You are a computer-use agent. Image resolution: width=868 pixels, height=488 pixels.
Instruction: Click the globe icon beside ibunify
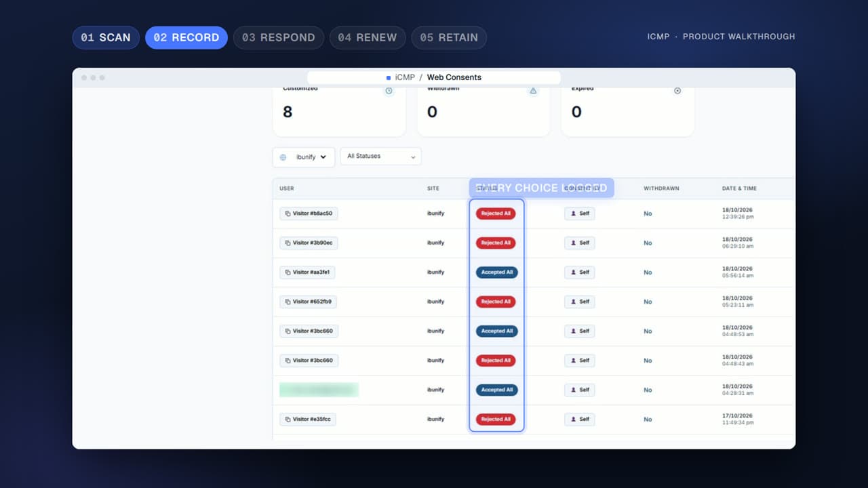click(283, 157)
